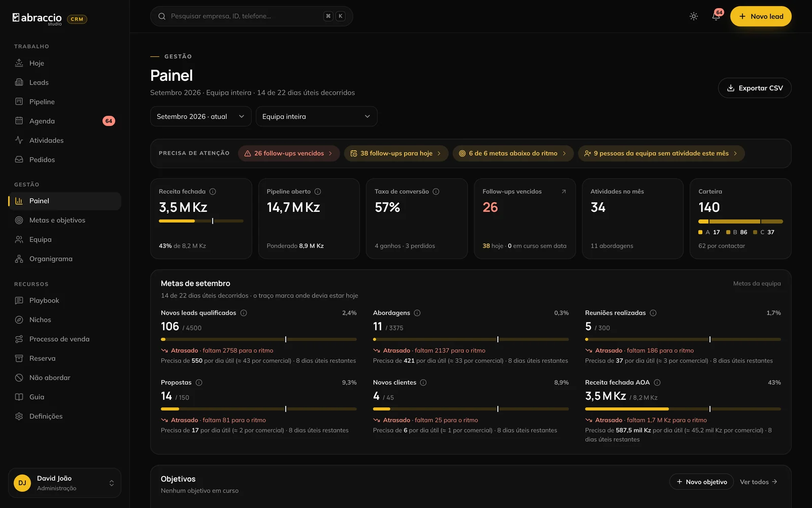The width and height of the screenshot is (812, 508).
Task: Click the Novo objetivo button
Action: [x=701, y=482]
